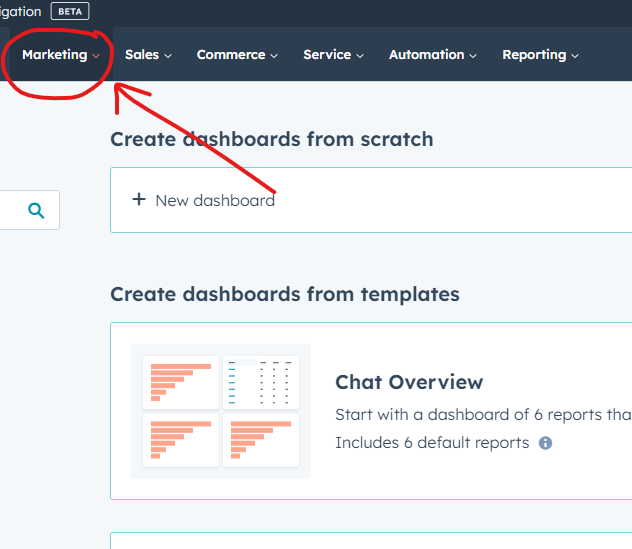Select the Chat Overview template thumbnail
The width and height of the screenshot is (632, 549).
pos(221,411)
